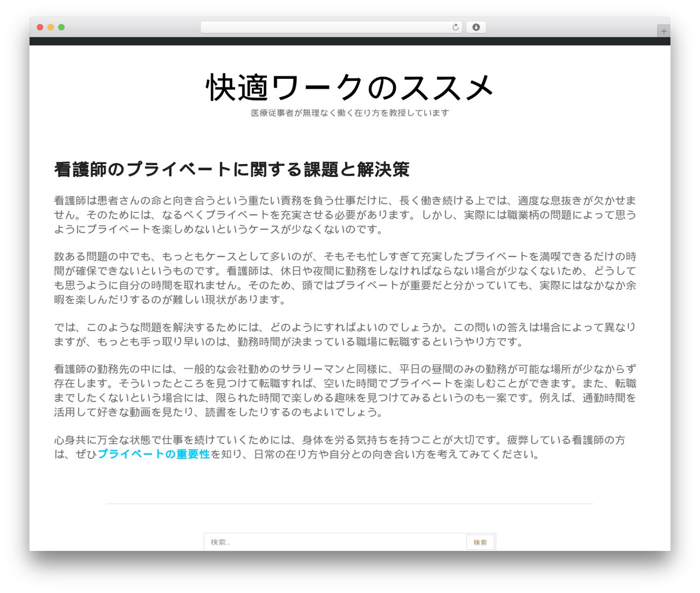Click the tagline 医療従事者が無理なく働く在り方を教授しています
The image size is (700, 593).
pos(350,113)
